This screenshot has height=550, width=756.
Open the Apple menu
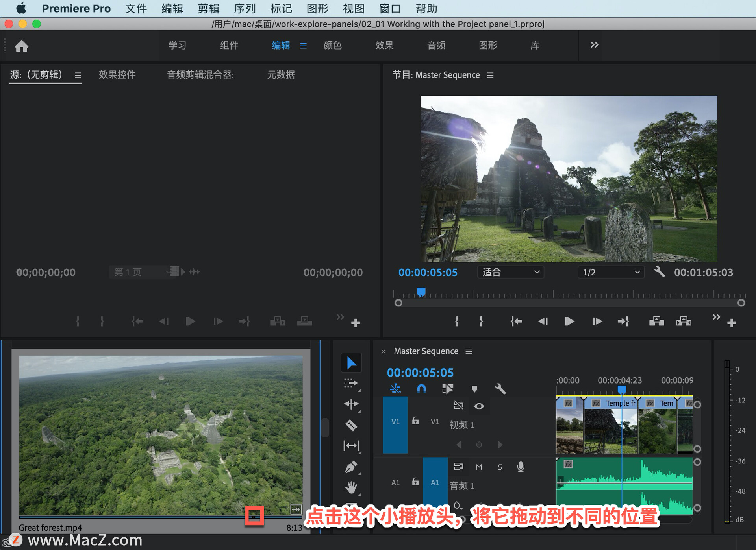21,8
